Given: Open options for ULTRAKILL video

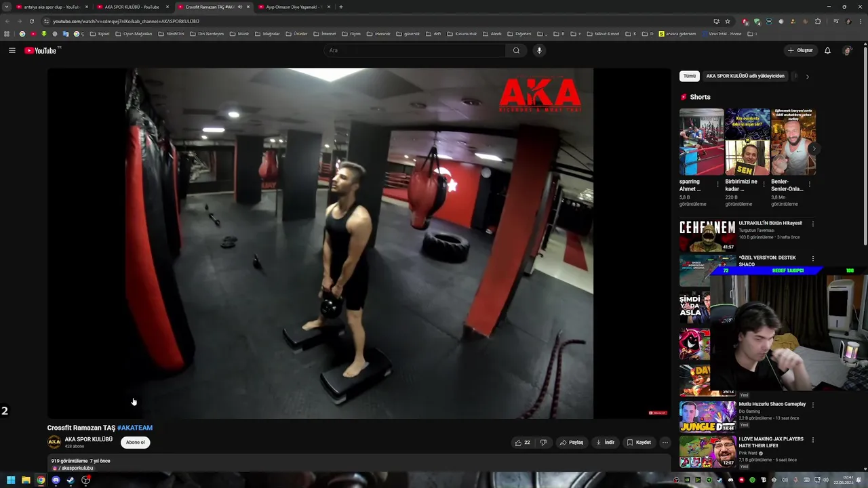Looking at the screenshot, I should 813,224.
